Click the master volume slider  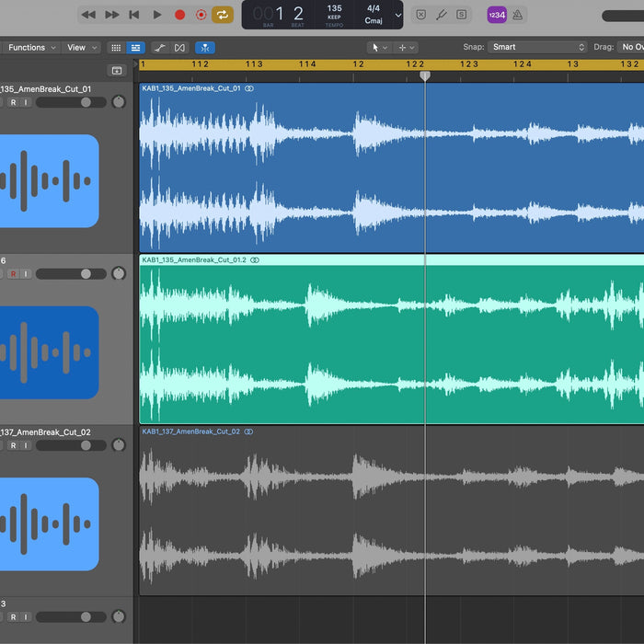pos(623,16)
